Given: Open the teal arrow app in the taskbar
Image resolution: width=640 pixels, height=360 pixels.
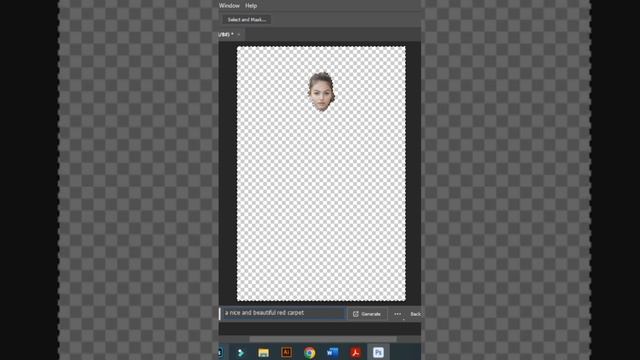Looking at the screenshot, I should (241, 352).
